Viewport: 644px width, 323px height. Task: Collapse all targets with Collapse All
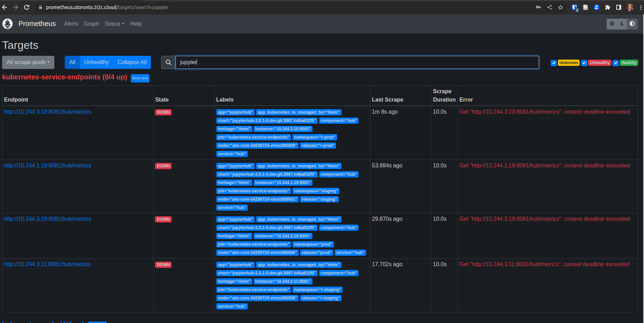click(x=132, y=62)
